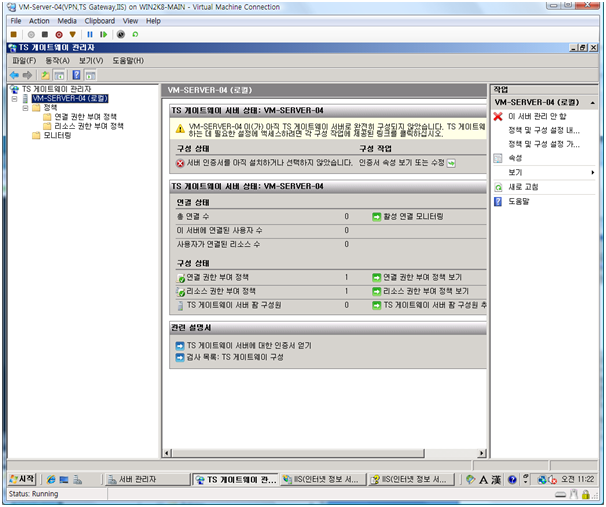606x507 pixels.
Task: Select TS 게이트웨이 관리자 root tree node
Action: [56, 89]
